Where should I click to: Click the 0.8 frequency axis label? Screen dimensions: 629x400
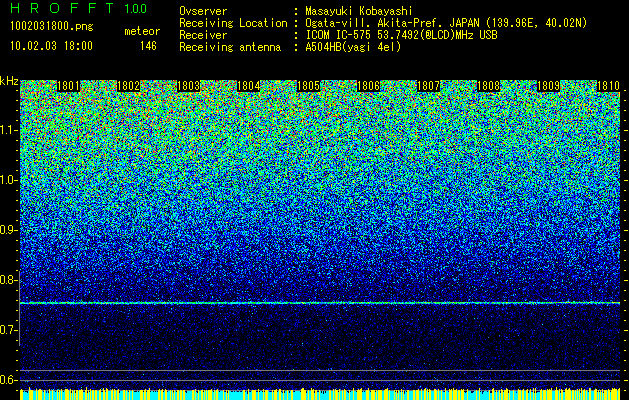point(8,280)
